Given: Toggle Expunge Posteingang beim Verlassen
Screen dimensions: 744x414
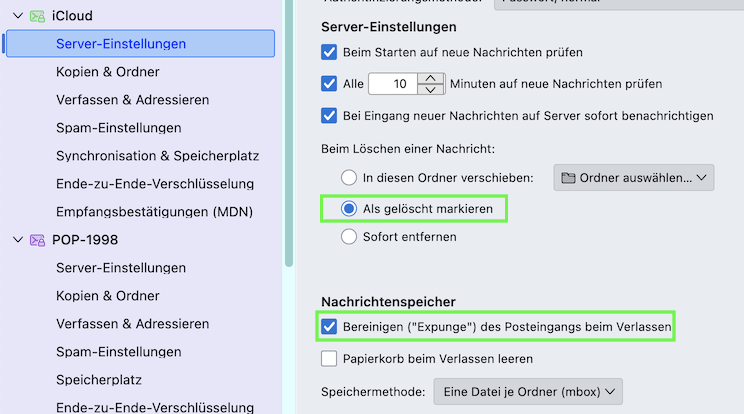Looking at the screenshot, I should click(329, 326).
